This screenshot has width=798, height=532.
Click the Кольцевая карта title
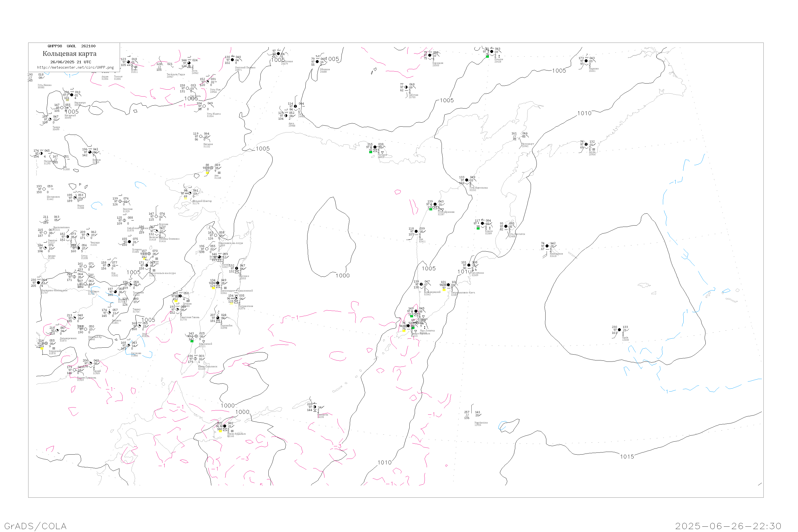(x=69, y=54)
